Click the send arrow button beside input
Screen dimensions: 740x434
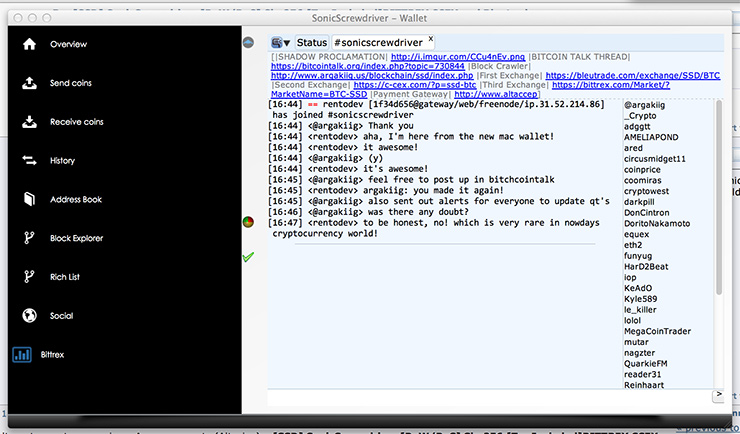coord(718,395)
